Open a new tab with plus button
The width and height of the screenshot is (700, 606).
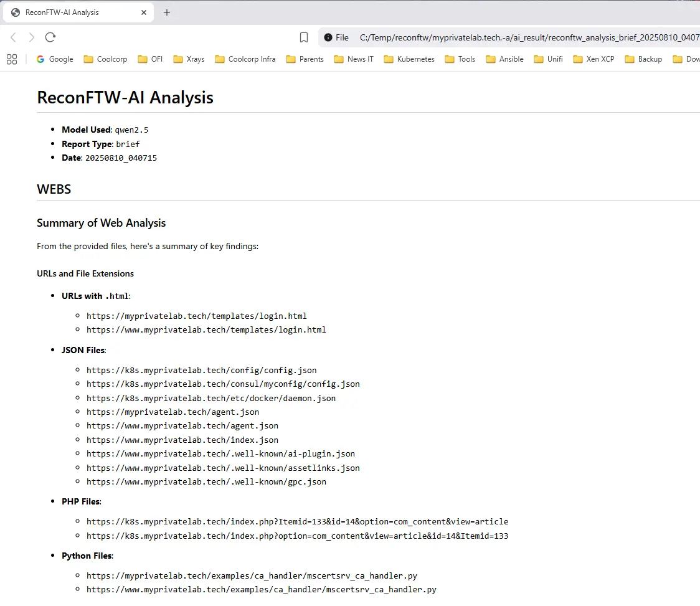point(167,12)
